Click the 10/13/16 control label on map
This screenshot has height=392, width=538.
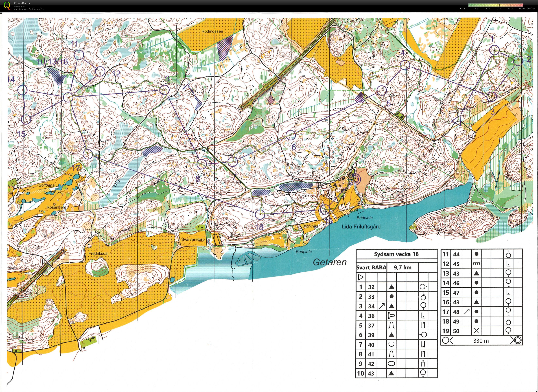[52, 62]
